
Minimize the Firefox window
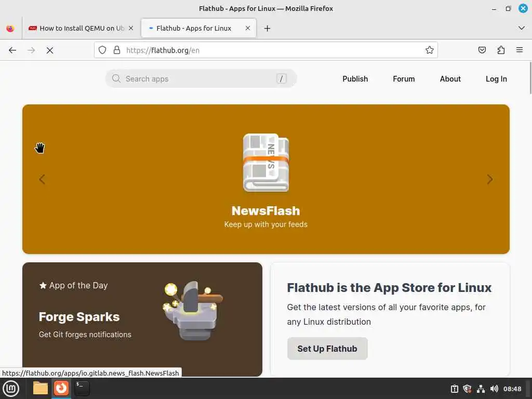(494, 9)
